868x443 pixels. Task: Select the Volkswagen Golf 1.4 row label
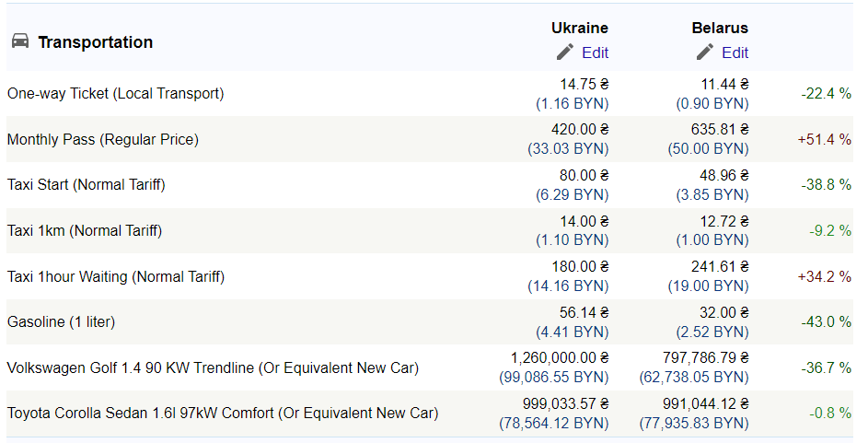[214, 368]
